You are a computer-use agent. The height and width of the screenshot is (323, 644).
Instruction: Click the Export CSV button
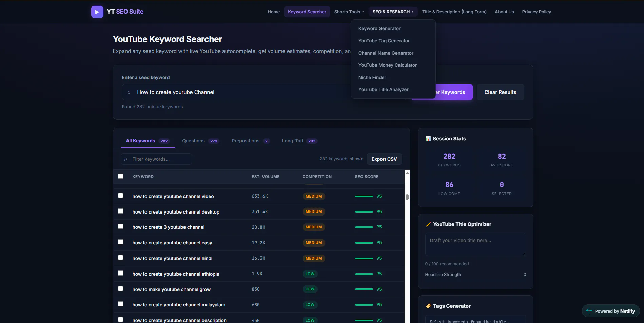[384, 159]
